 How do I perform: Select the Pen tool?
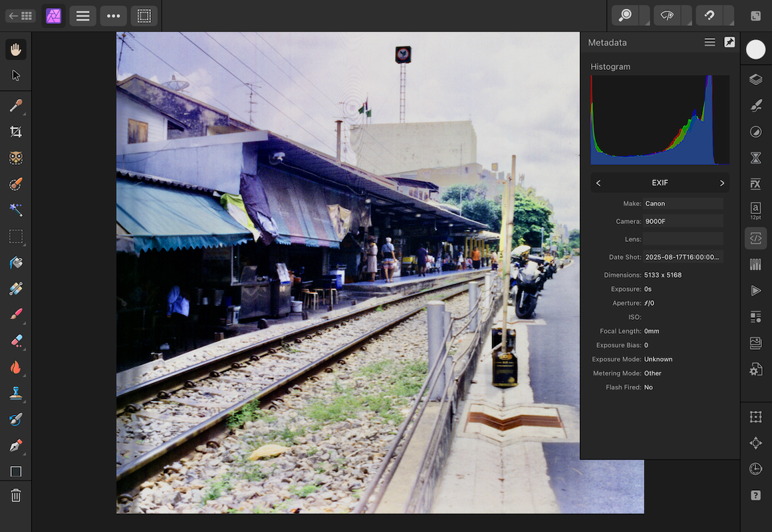[x=16, y=446]
